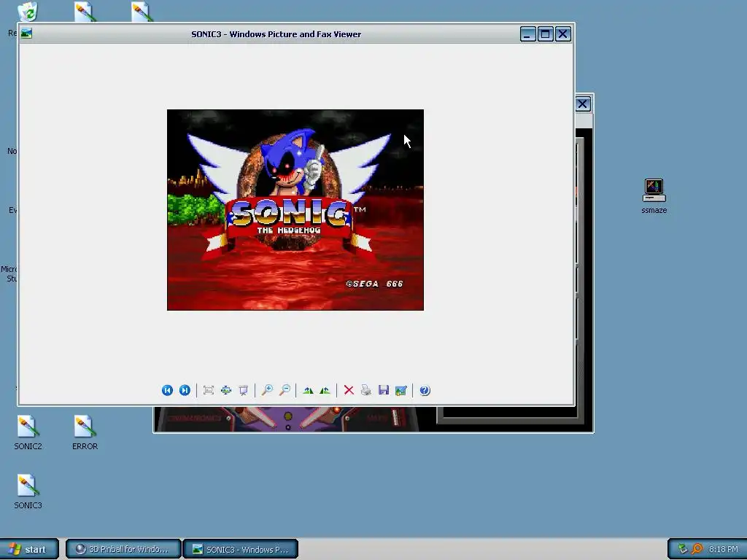This screenshot has width=747, height=560.
Task: Select the SONIC2 desktop file
Action: (28, 432)
